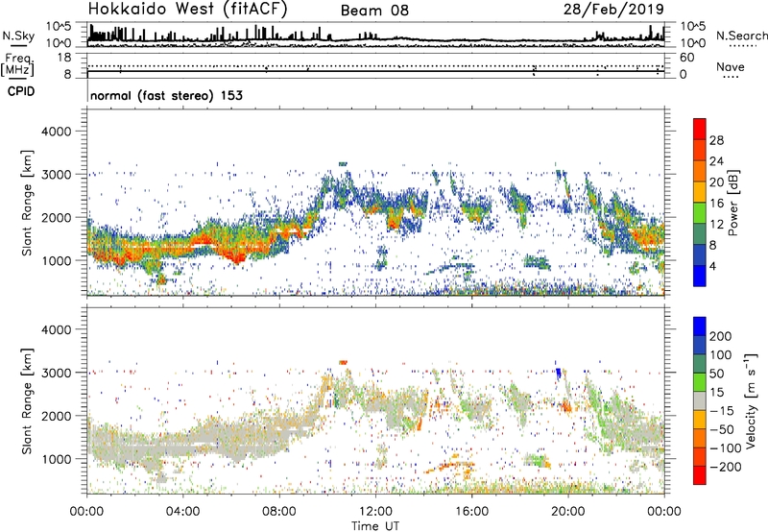Click the '3000' tick of the power panel
This screenshot has height=532, width=768.
[x=57, y=175]
